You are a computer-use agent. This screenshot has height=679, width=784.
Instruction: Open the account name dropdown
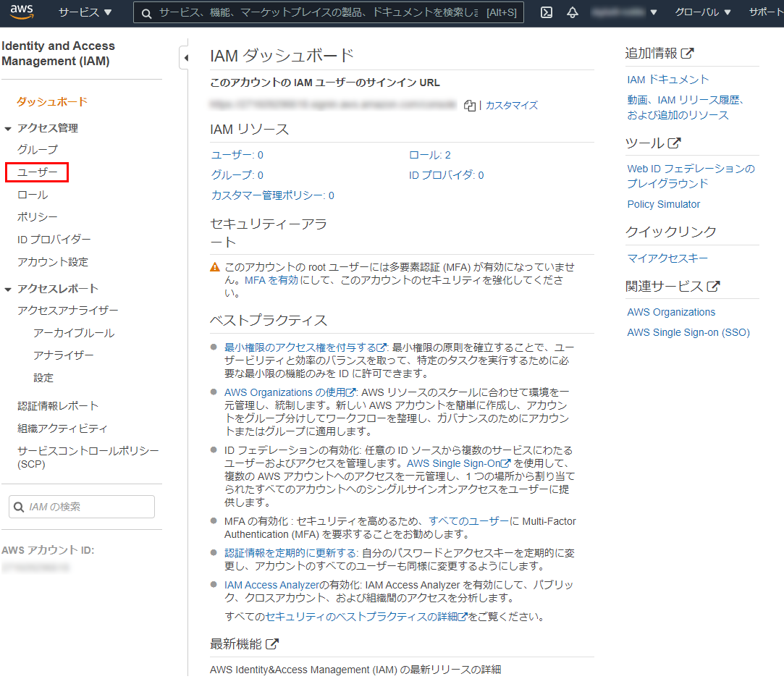coord(623,12)
